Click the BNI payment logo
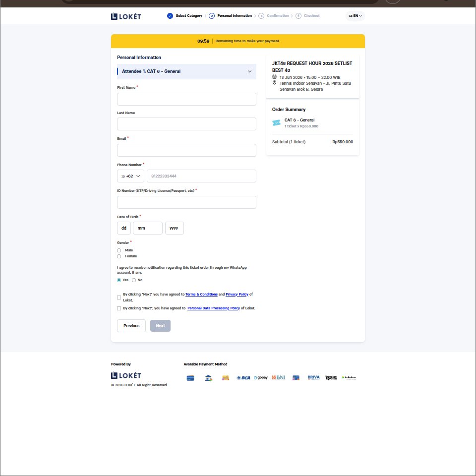 (x=278, y=378)
